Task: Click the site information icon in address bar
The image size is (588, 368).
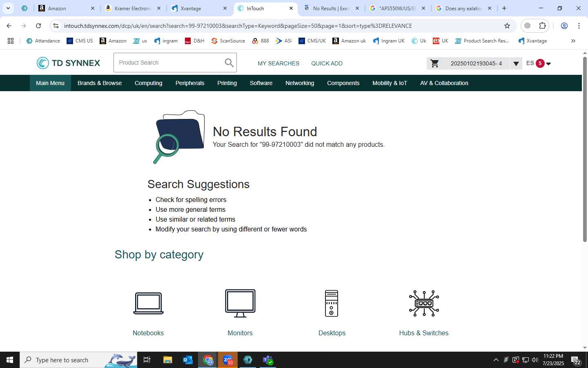Action: point(56,26)
